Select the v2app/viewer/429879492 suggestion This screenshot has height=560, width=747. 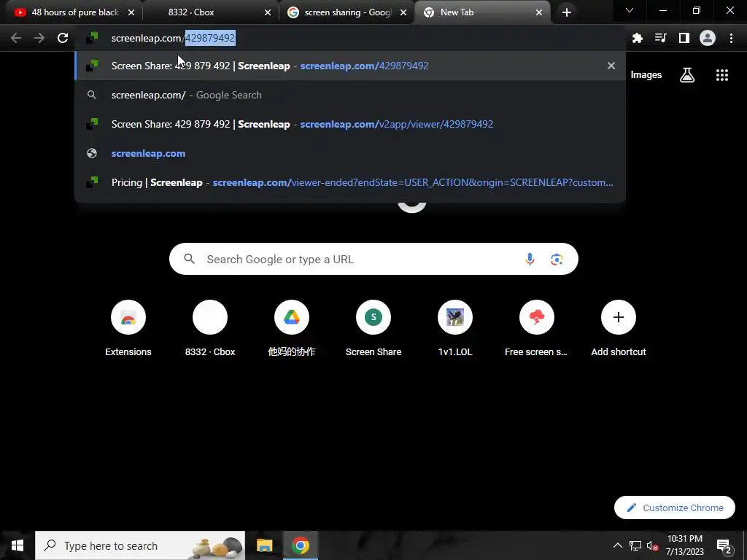(x=350, y=124)
